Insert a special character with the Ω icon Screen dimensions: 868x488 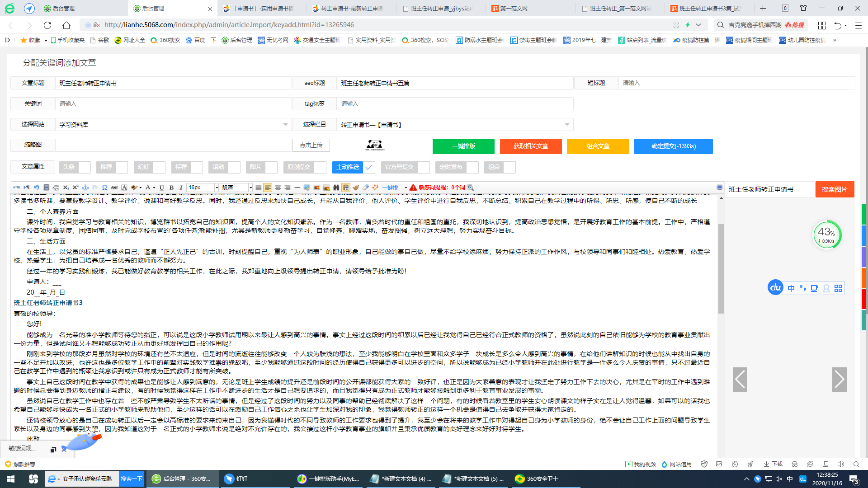[x=105, y=187]
